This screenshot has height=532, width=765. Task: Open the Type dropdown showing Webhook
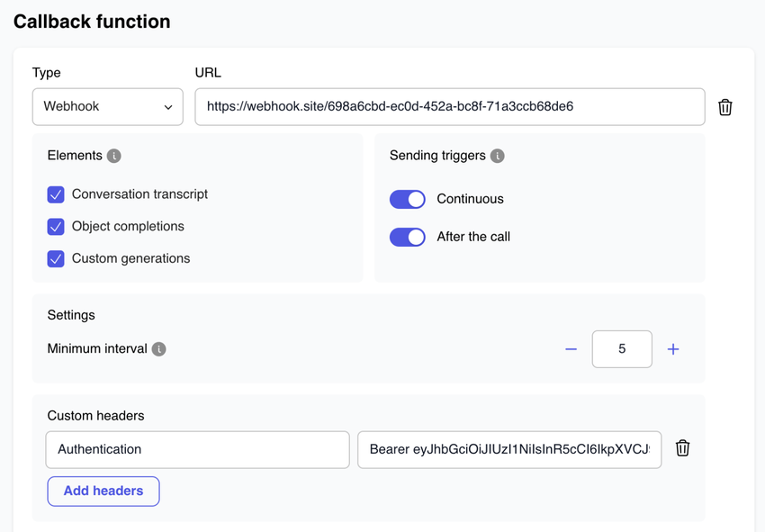107,107
